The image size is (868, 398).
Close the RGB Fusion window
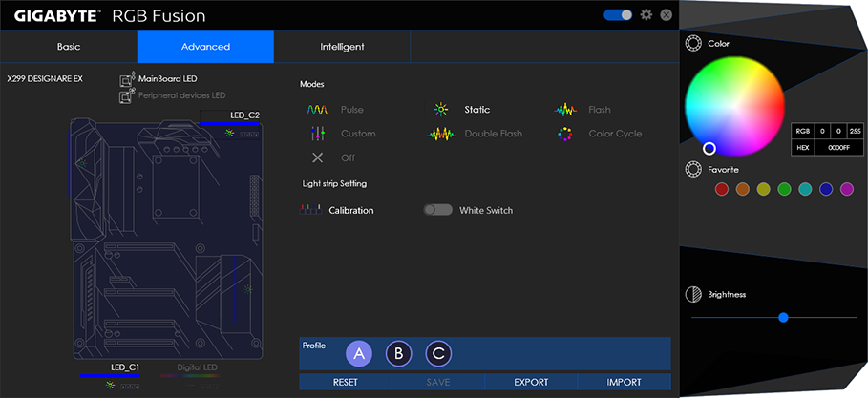[666, 15]
